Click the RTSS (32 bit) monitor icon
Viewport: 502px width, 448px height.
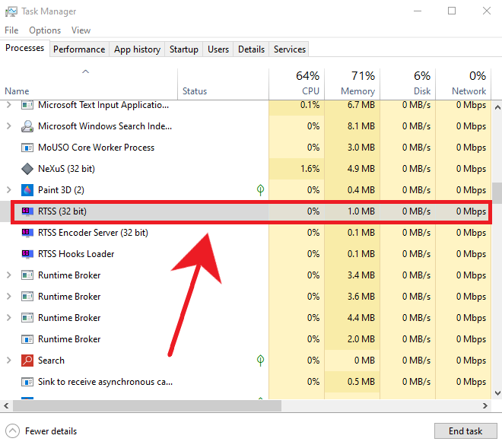coord(27,211)
